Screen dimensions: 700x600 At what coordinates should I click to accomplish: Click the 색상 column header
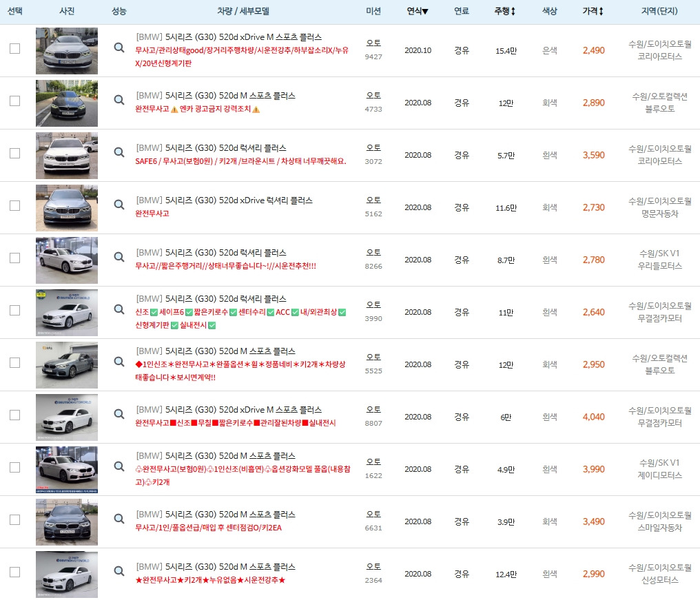click(x=549, y=11)
